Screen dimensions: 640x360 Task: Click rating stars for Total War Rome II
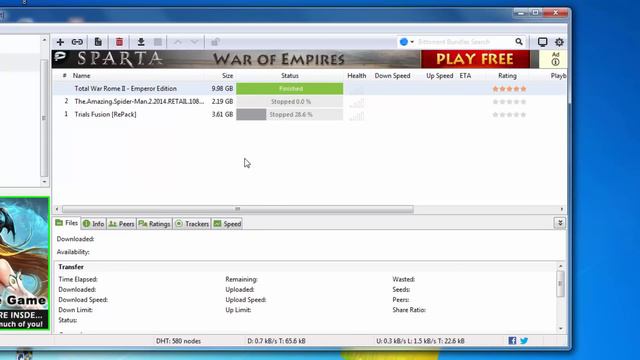[509, 89]
